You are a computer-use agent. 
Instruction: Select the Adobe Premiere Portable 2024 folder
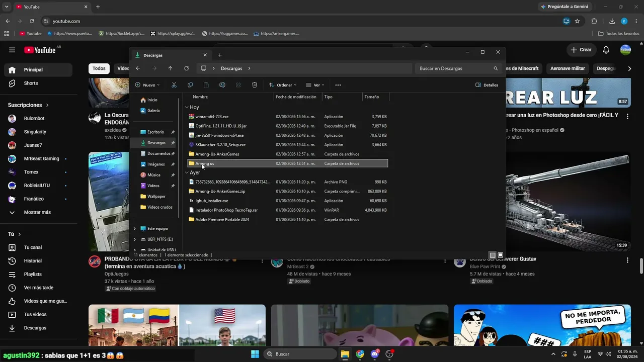tap(287, 219)
